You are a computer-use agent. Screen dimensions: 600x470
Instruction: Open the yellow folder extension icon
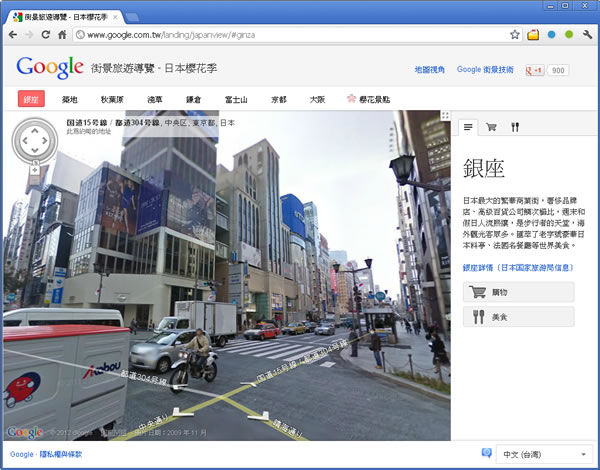click(x=533, y=35)
